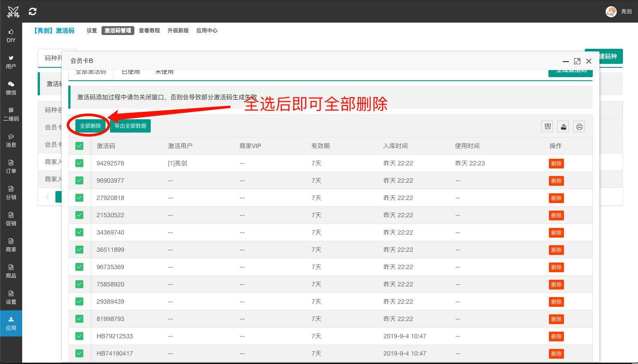Viewport: 638px width, 364px height.
Task: Click the barcode view icon in the dialog
Action: pyautogui.click(x=547, y=126)
